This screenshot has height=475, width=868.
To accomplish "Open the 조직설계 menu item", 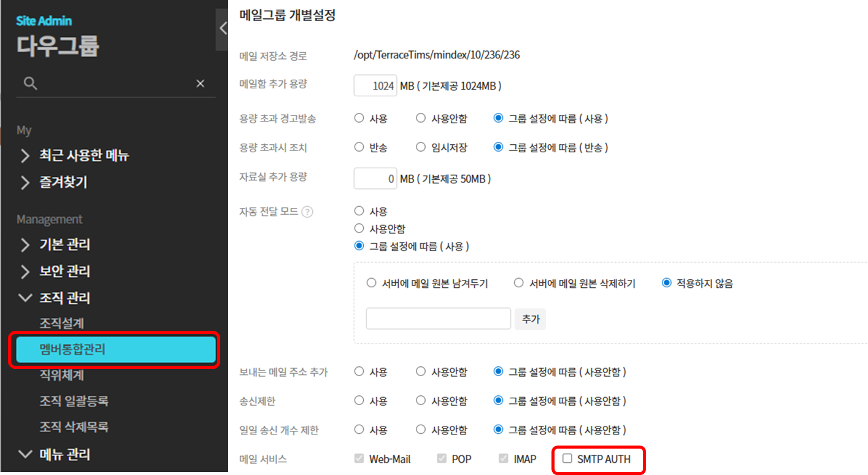I will pos(61,323).
